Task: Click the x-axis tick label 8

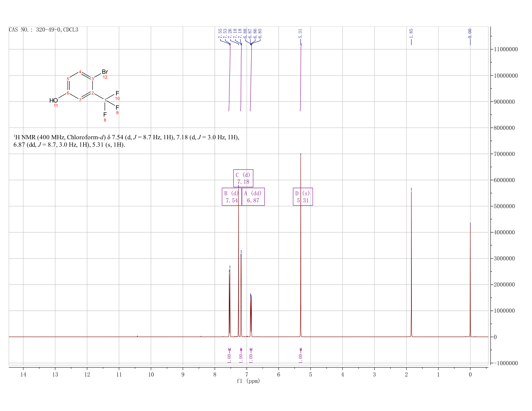Action: [215, 374]
